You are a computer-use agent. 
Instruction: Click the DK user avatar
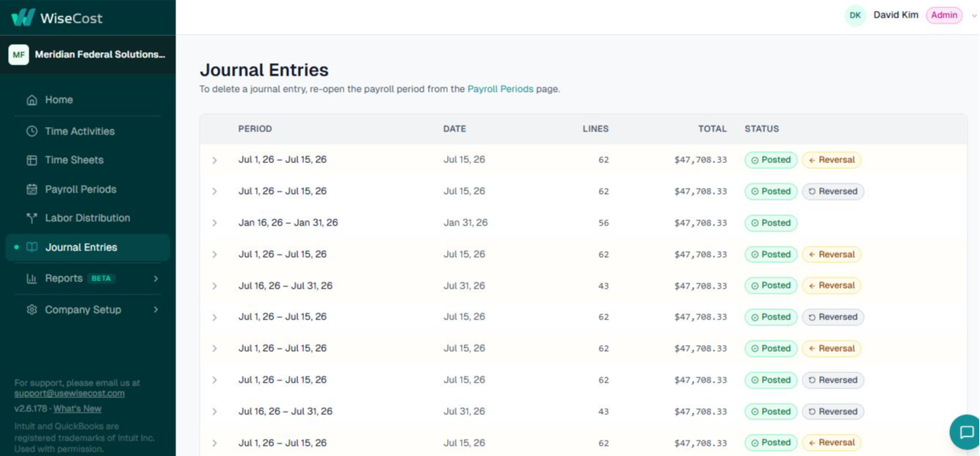855,15
